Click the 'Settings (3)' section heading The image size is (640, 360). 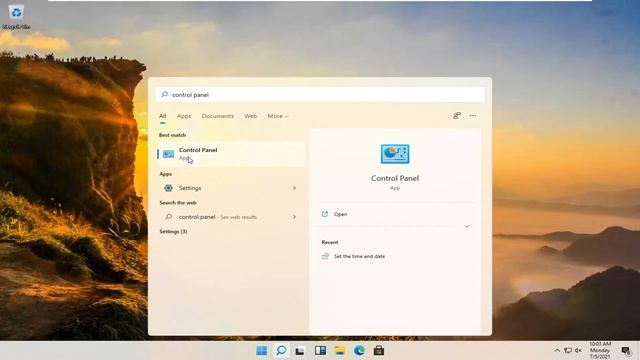coord(173,231)
